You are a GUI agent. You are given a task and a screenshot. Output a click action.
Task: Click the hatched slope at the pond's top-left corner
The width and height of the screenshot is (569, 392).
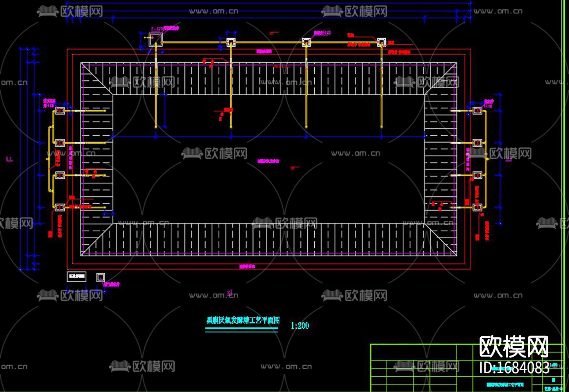coord(97,78)
